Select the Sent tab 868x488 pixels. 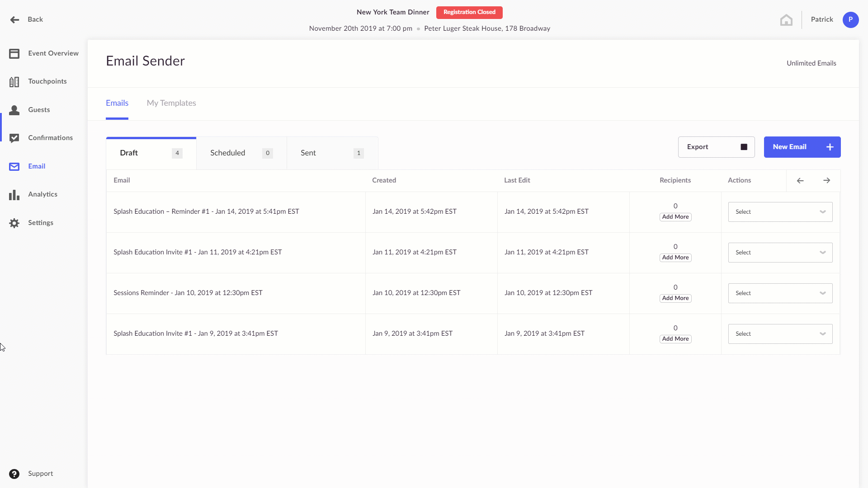click(x=332, y=153)
